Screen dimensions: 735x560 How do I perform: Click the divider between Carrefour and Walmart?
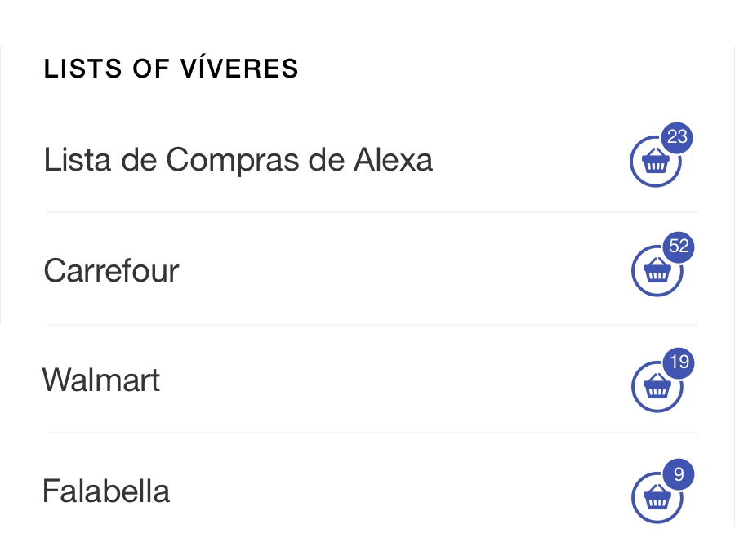tap(372, 325)
